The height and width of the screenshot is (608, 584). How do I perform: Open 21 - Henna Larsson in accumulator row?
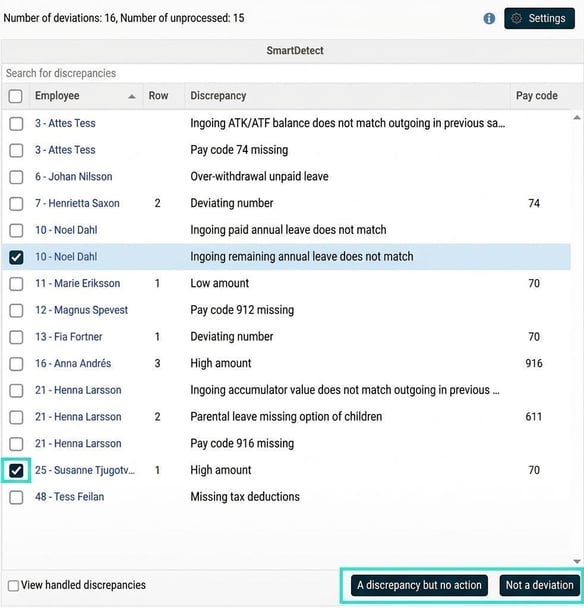[x=78, y=390]
